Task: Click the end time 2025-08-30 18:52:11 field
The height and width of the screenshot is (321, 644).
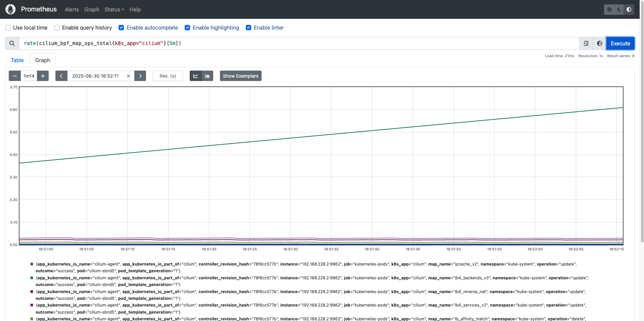Action: [95, 76]
